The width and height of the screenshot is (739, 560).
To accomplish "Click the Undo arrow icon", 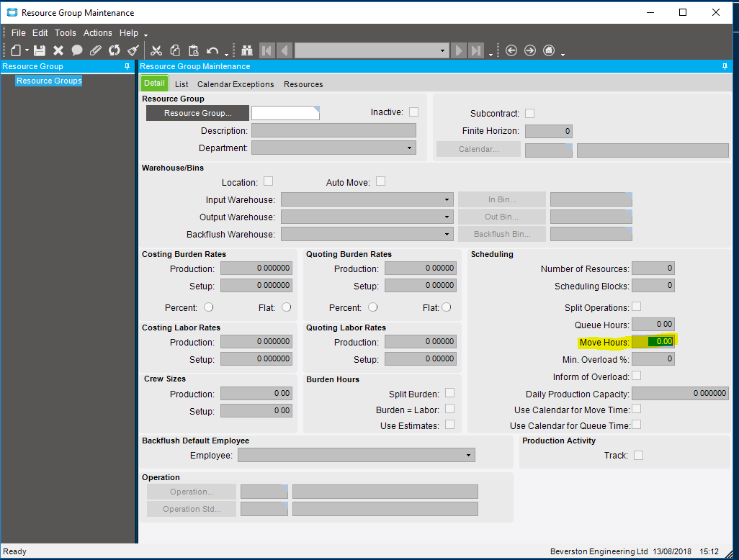I will [212, 50].
